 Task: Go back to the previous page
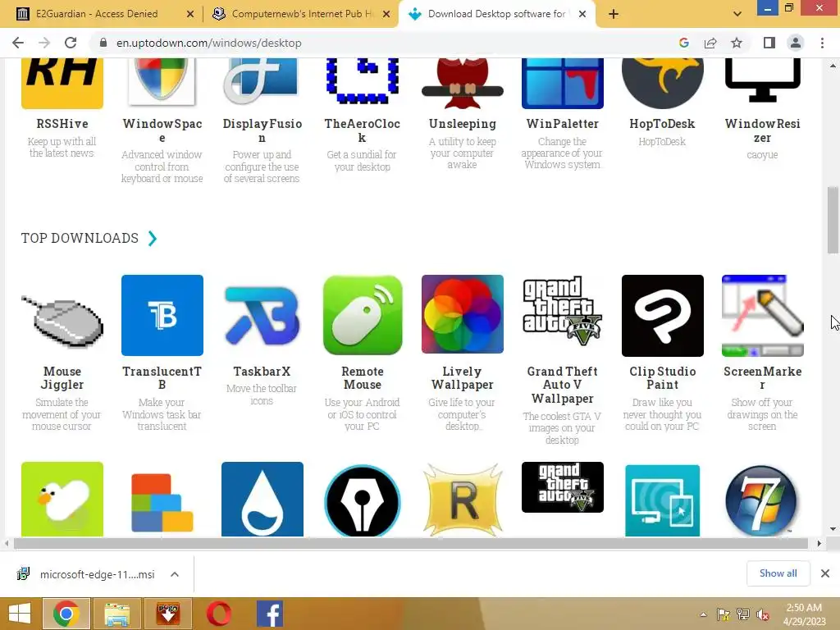click(x=18, y=43)
